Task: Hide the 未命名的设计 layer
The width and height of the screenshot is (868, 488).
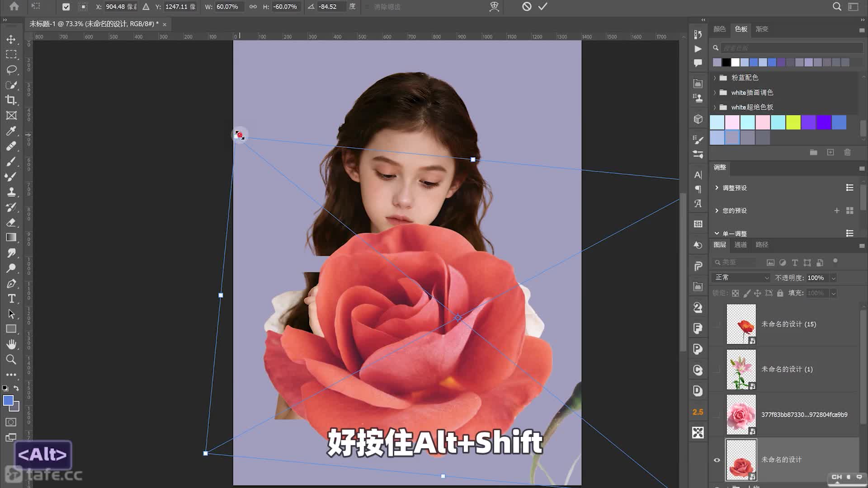Action: 717,460
